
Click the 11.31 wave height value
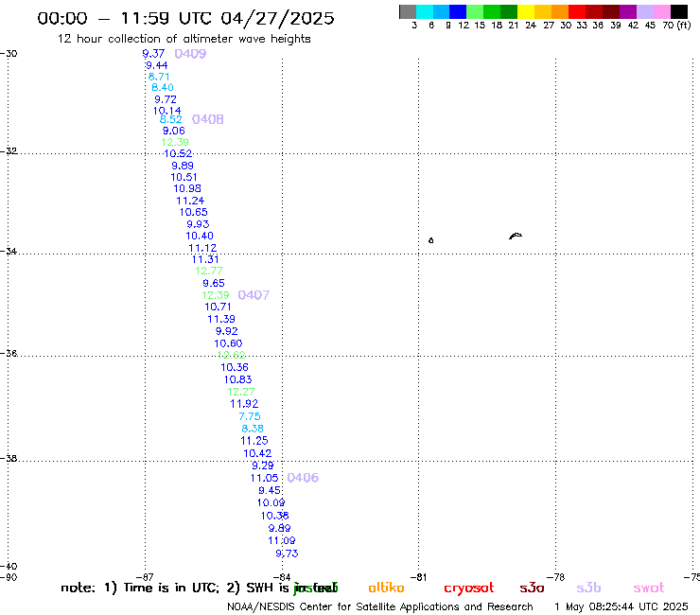[x=205, y=259]
